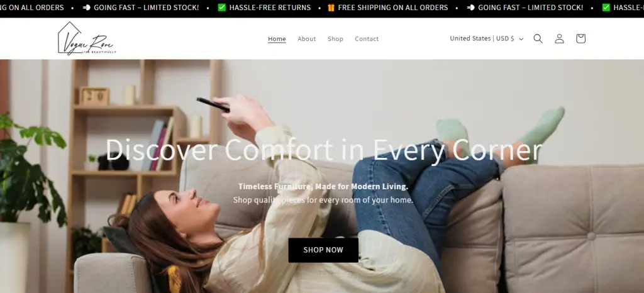This screenshot has width=644, height=293.
Task: Click Timeless Furniture, Made for Modern Living text
Action: tap(323, 186)
